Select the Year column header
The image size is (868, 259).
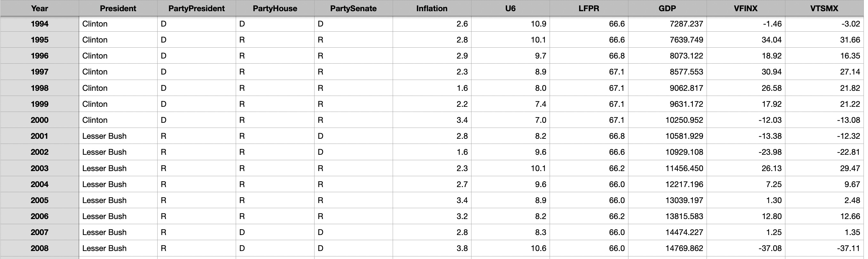tap(39, 8)
